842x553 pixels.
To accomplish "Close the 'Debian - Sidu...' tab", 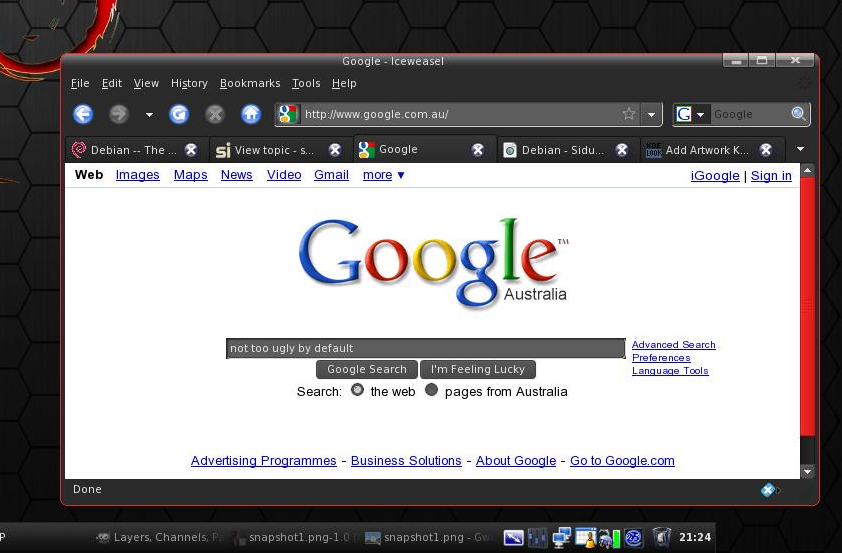I will pyautogui.click(x=622, y=150).
